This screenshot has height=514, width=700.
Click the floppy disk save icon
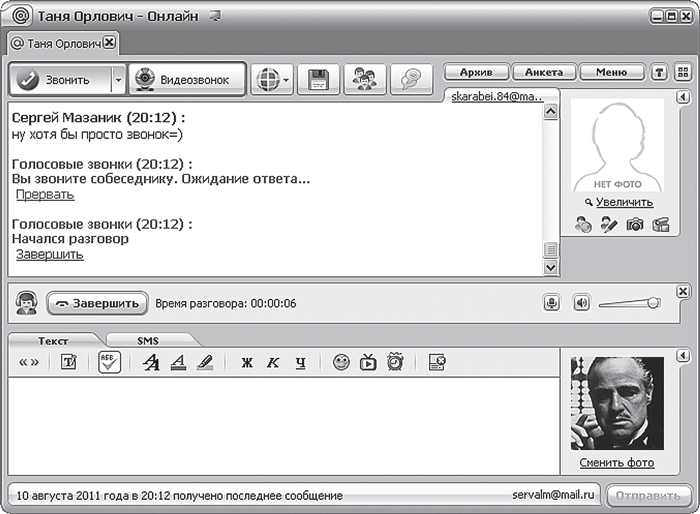tap(318, 80)
